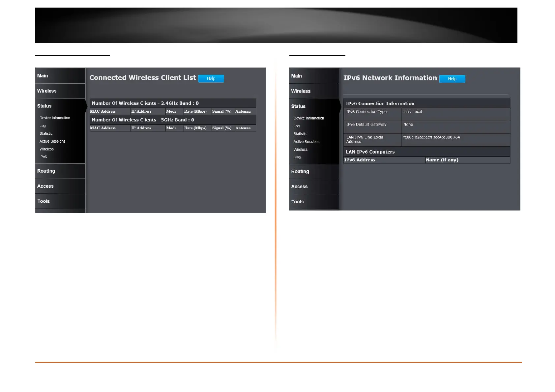Click IPv6 Connection Information section header
The image size is (555, 392).
point(427,103)
